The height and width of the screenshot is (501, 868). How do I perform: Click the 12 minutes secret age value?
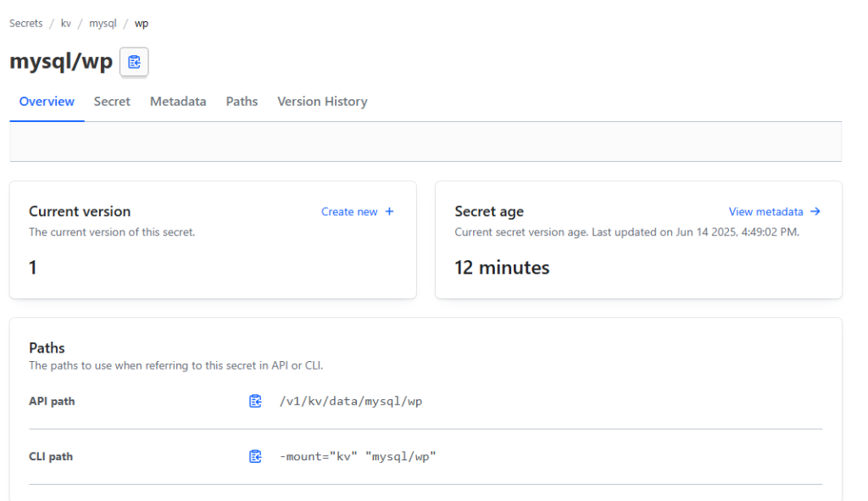(x=502, y=268)
